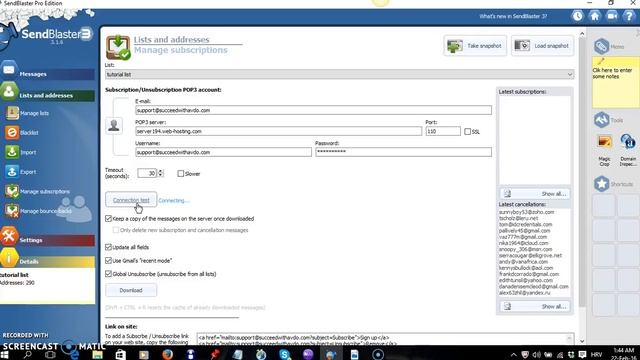Click the Tools panel icon
The width and height of the screenshot is (640, 360).
pos(601,120)
